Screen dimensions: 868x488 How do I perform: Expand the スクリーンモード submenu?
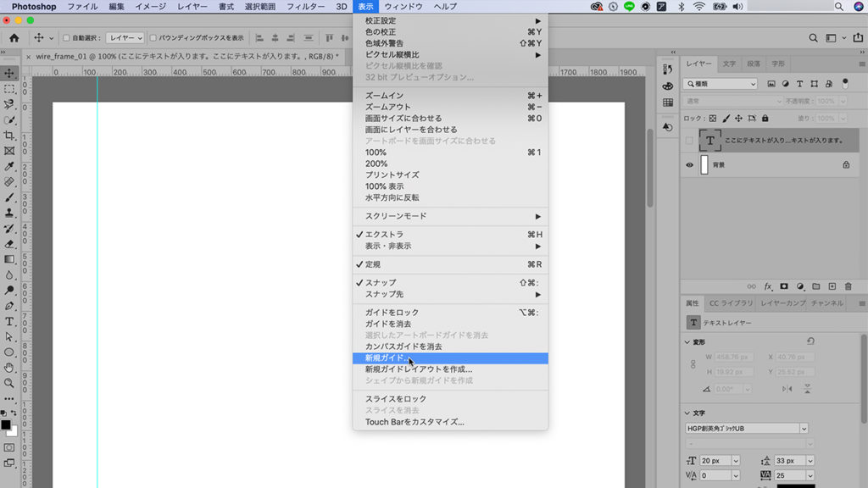[451, 216]
